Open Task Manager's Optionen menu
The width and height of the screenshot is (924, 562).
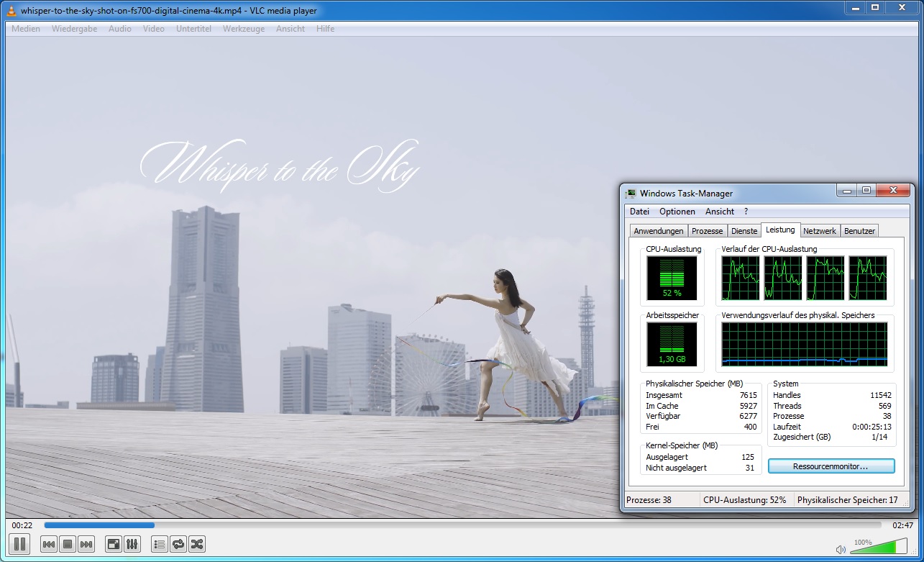[x=677, y=212]
